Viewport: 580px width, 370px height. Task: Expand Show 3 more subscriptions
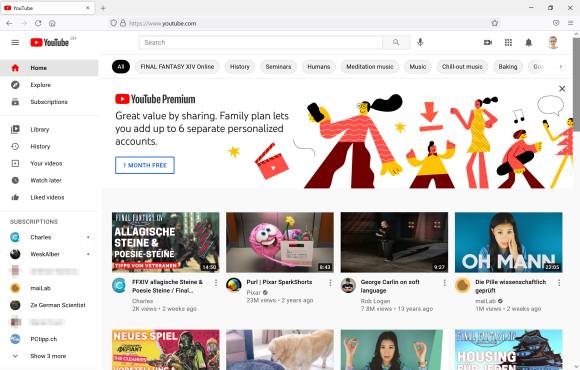pos(49,356)
